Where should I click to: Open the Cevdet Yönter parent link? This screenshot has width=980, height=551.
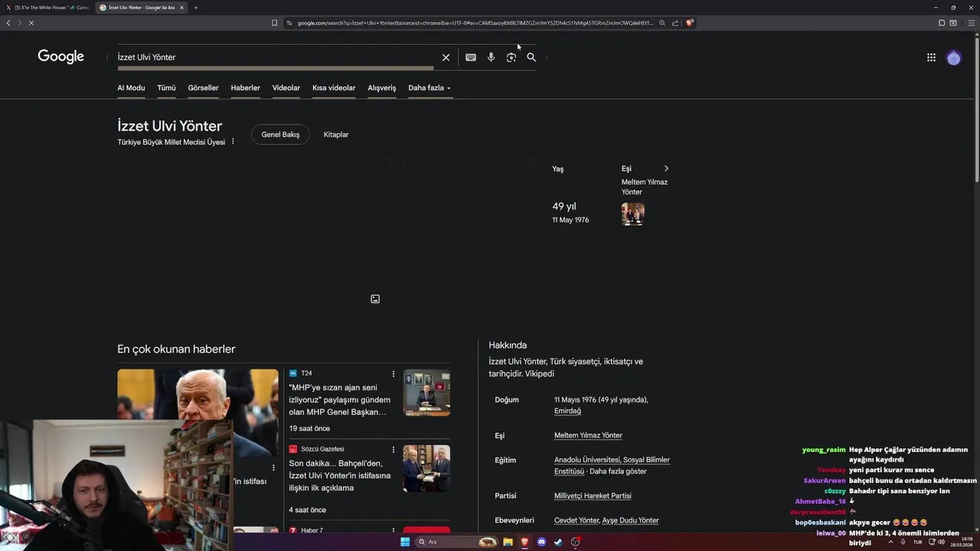click(x=577, y=520)
